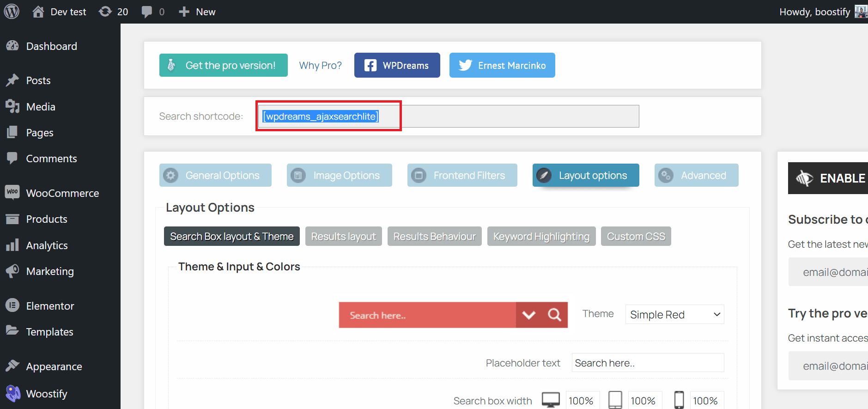
Task: Click the Templates folder icon
Action: tap(12, 330)
